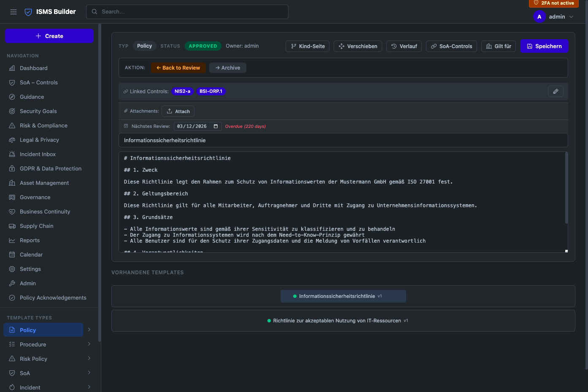
Task: Click the ISMS Builder shield logo
Action: [28, 12]
